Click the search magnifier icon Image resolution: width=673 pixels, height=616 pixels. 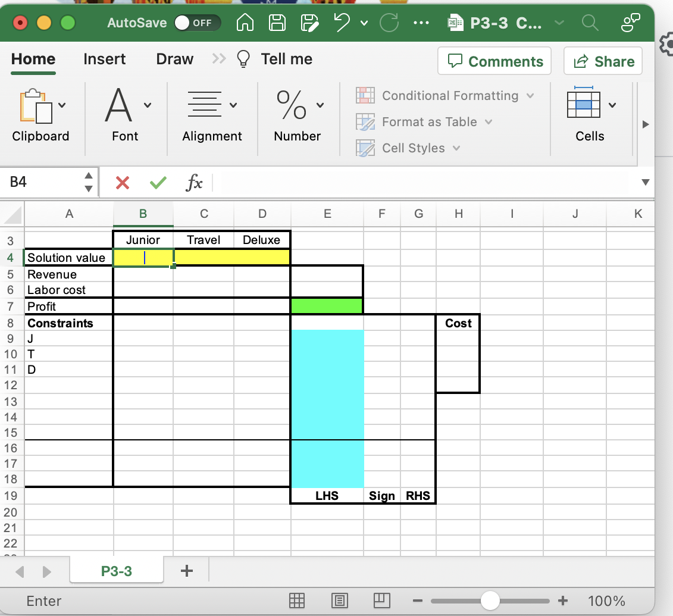[590, 23]
